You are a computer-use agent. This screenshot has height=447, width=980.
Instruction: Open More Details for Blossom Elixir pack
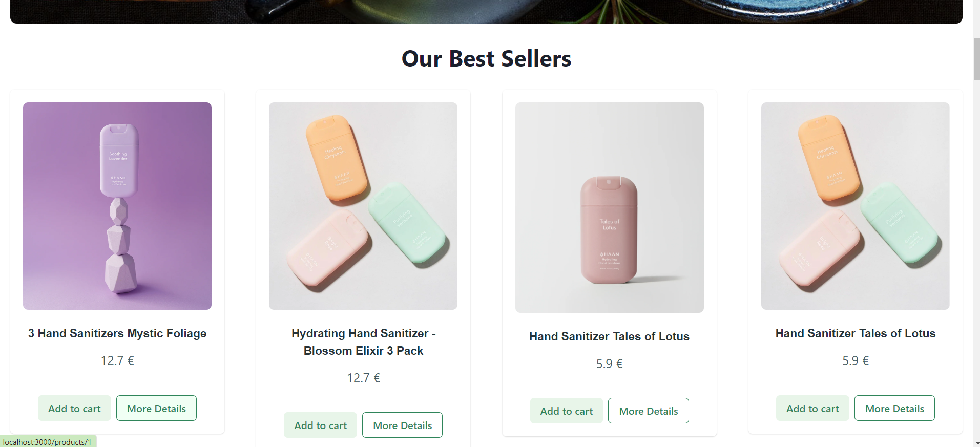coord(402,425)
